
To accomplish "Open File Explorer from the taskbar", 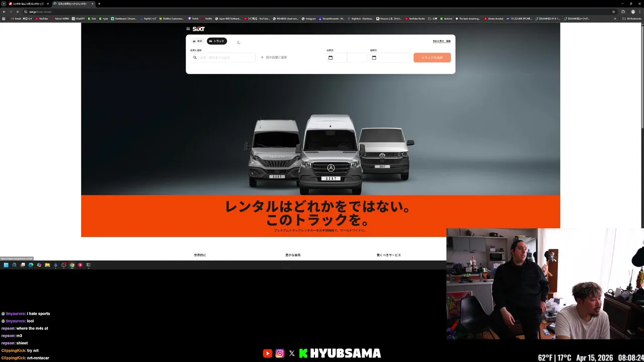I will click(47, 265).
